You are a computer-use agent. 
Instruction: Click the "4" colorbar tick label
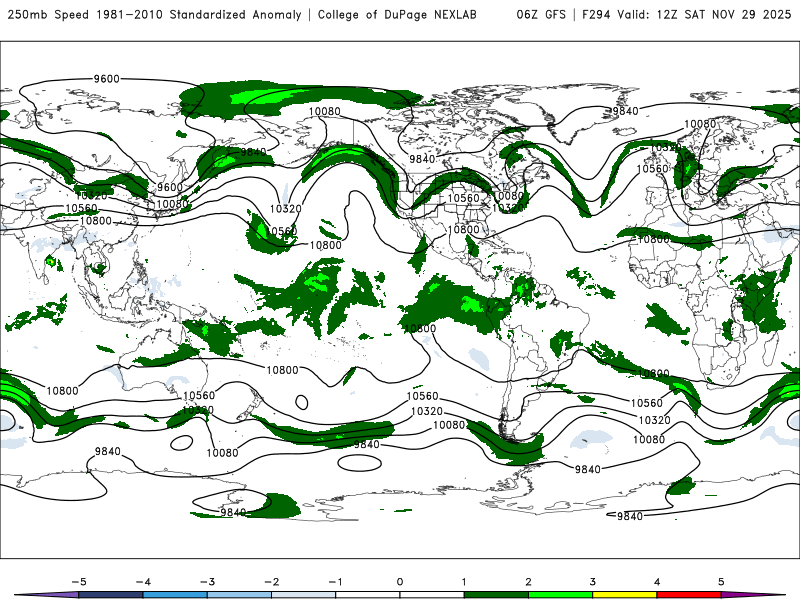pyautogui.click(x=657, y=582)
